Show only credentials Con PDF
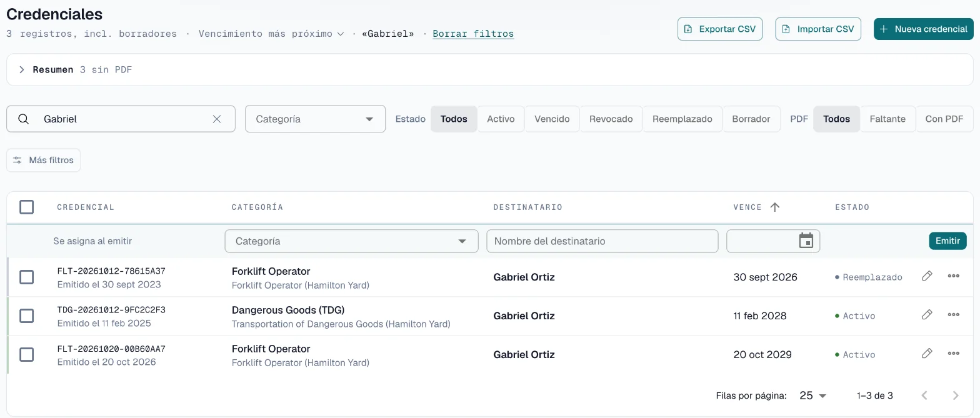The height and width of the screenshot is (418, 980). coord(944,119)
